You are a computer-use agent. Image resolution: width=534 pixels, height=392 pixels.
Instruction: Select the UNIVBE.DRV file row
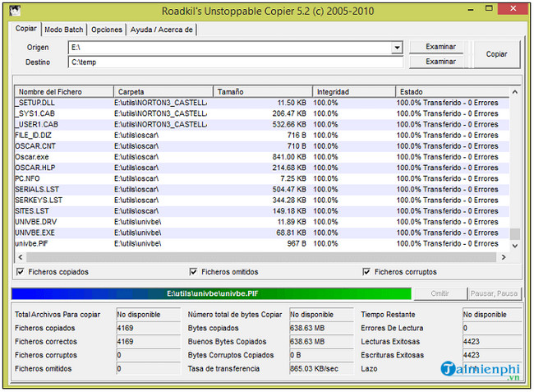click(262, 222)
